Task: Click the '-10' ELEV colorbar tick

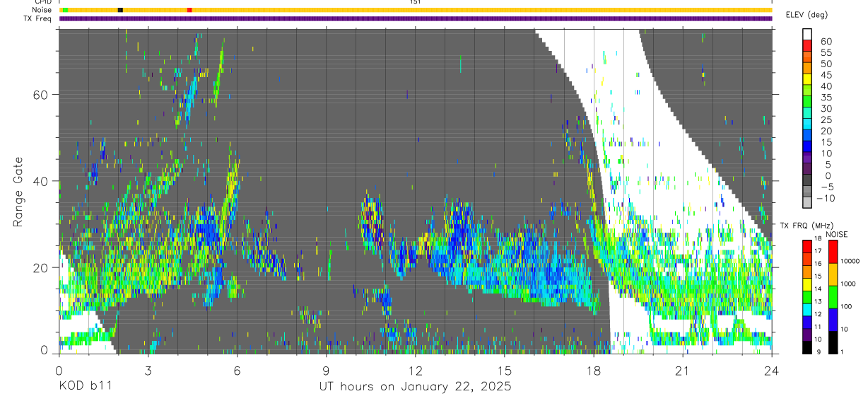Action: click(827, 198)
